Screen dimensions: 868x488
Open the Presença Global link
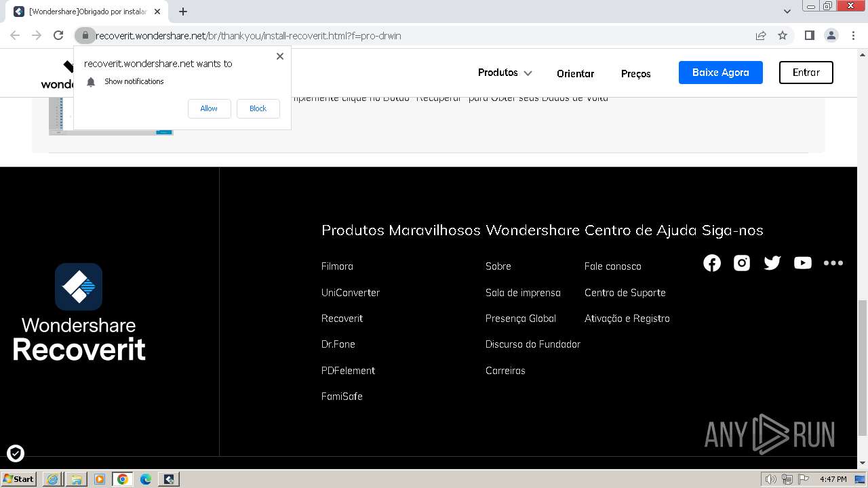tap(521, 319)
